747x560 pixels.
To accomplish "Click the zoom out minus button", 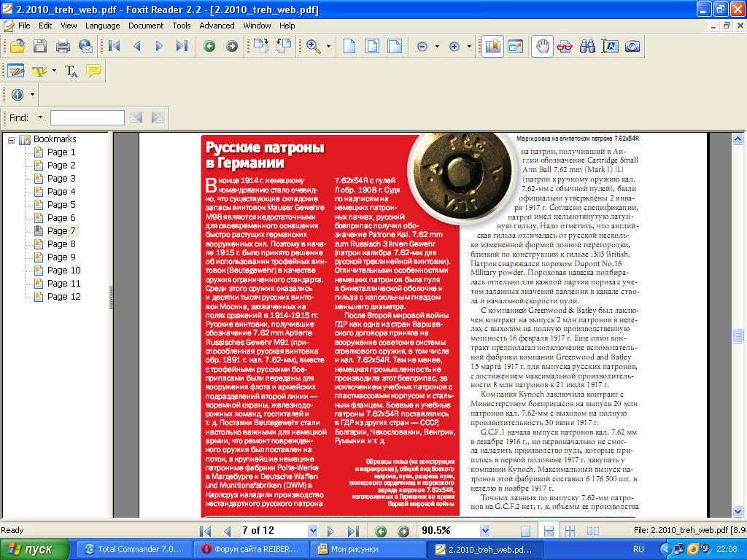I will click(x=422, y=46).
